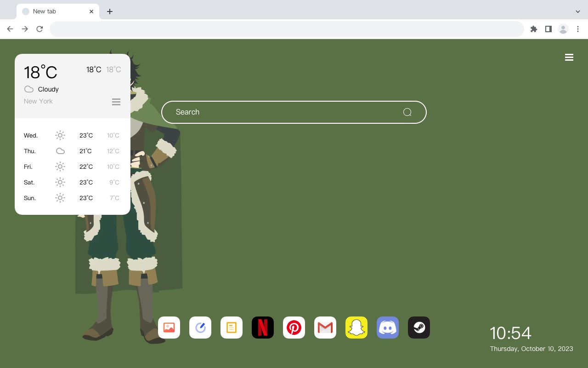Open the top-right hamburger menu

[x=569, y=57]
